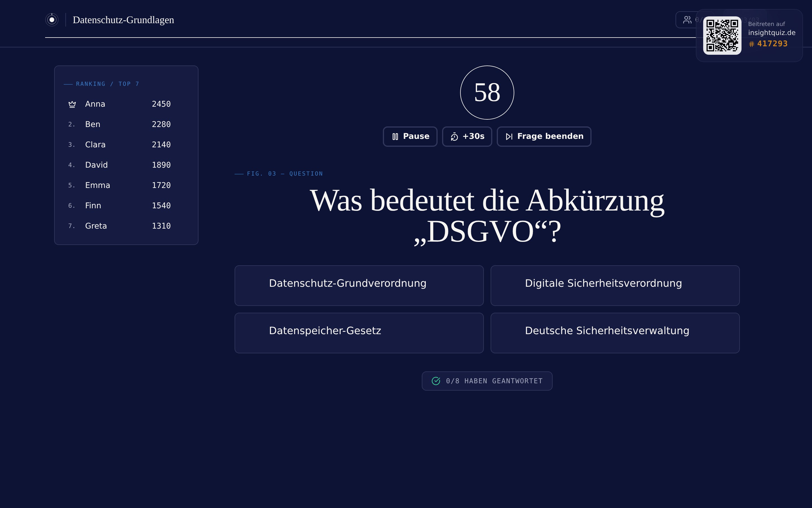The width and height of the screenshot is (812, 508).
Task: Pause the question timer
Action: tap(410, 136)
